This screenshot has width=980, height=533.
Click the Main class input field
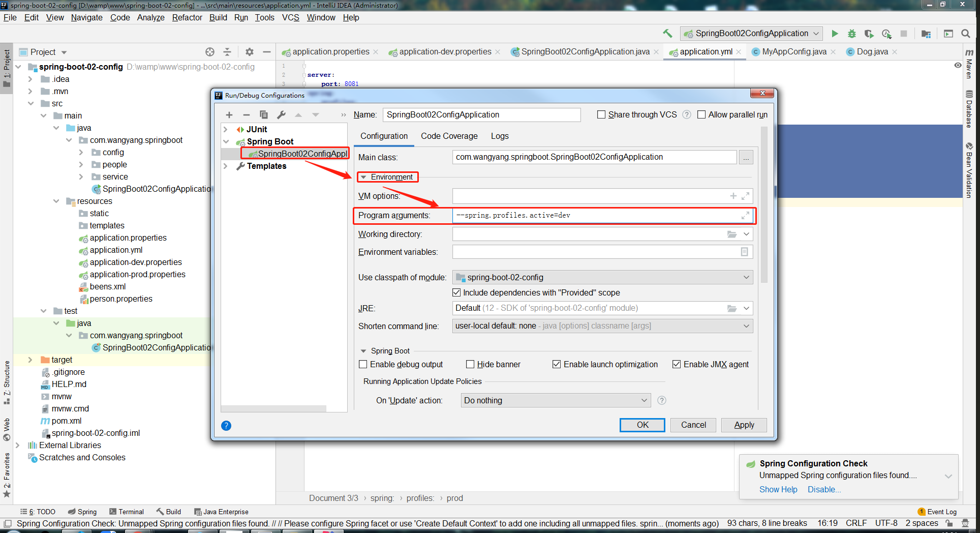pyautogui.click(x=594, y=158)
